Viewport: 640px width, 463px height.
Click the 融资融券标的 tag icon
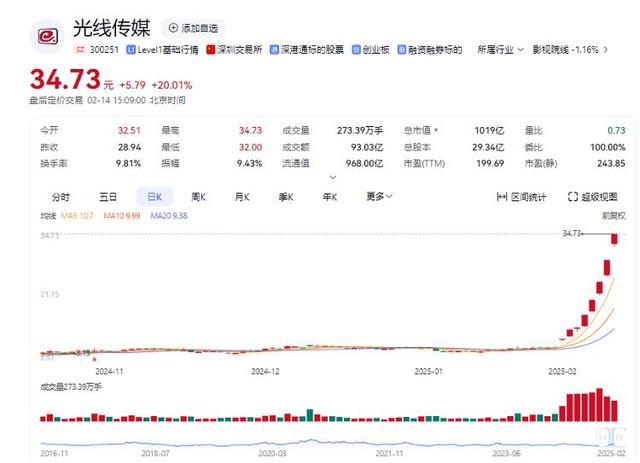[402, 50]
